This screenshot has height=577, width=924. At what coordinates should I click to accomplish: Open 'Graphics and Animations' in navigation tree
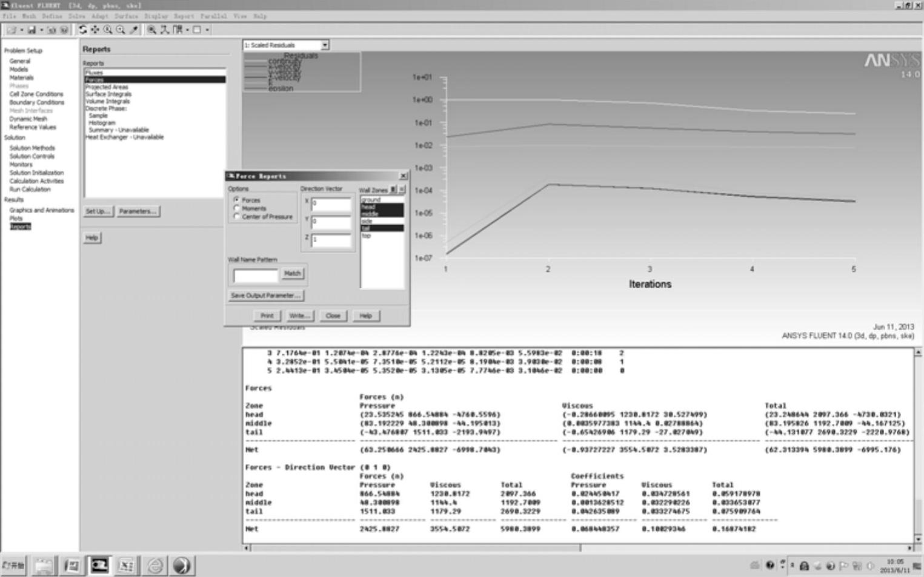point(42,210)
